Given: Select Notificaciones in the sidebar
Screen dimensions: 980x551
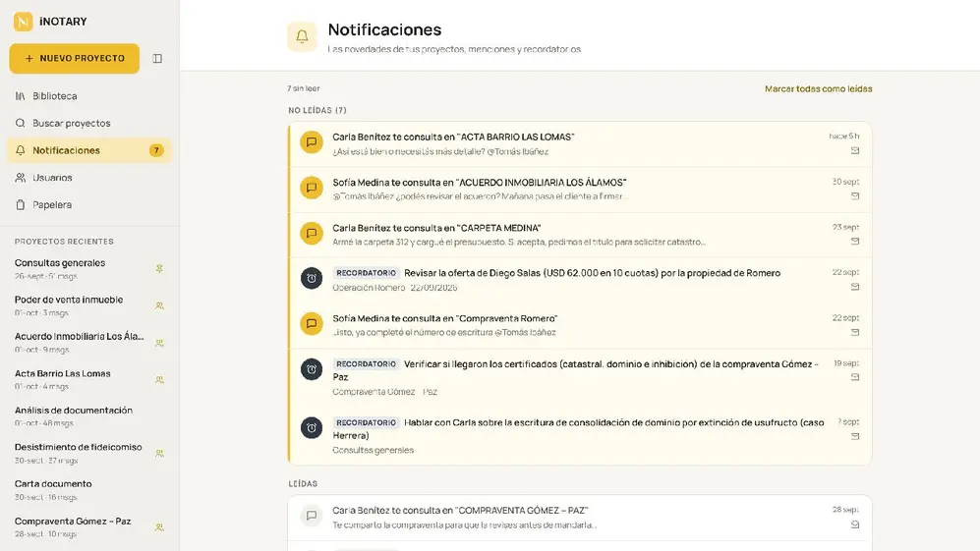Looking at the screenshot, I should 89,150.
